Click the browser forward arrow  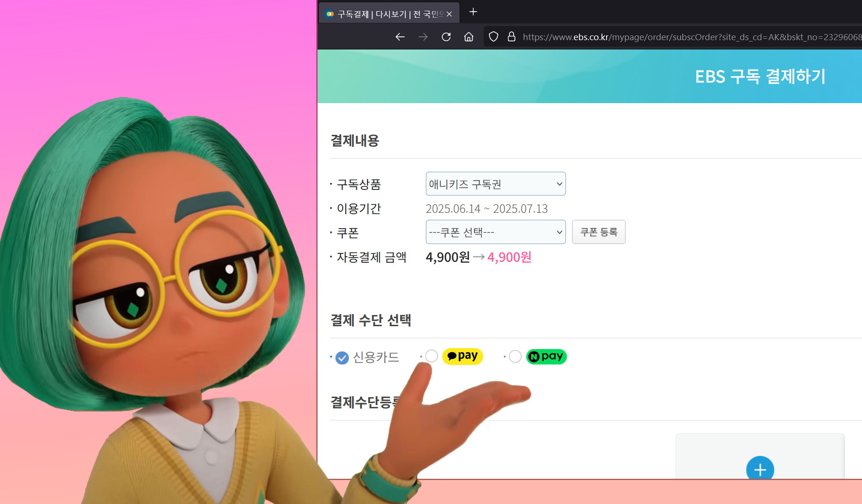coord(423,37)
